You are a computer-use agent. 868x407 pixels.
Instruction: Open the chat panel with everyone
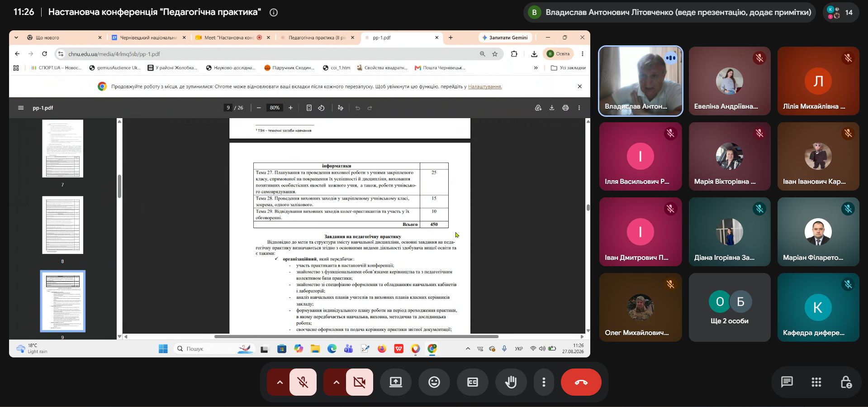coord(787,382)
